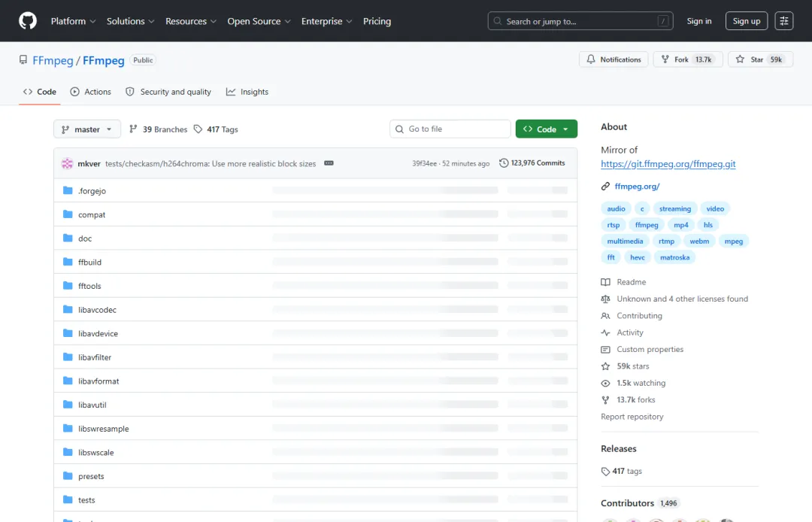812x522 pixels.
Task: Expand the Resources menu
Action: 191,21
